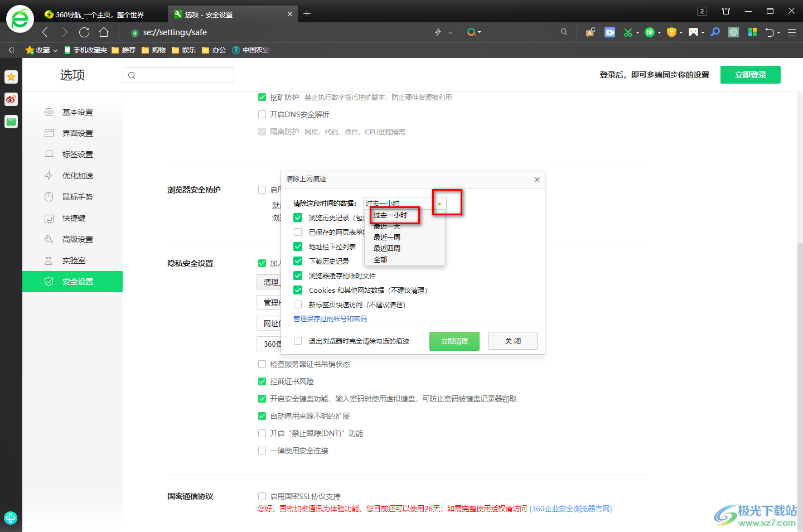The width and height of the screenshot is (803, 532).
Task: Uncheck 浏览器缓存的临时文件 checkbox
Action: pos(298,275)
